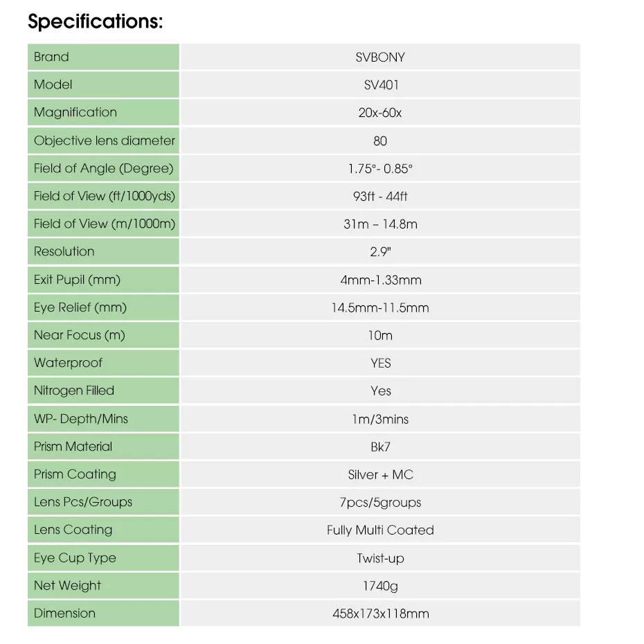Screen dimensions: 644x644
Task: Select the 93ft - 44ft field value
Action: click(x=380, y=197)
